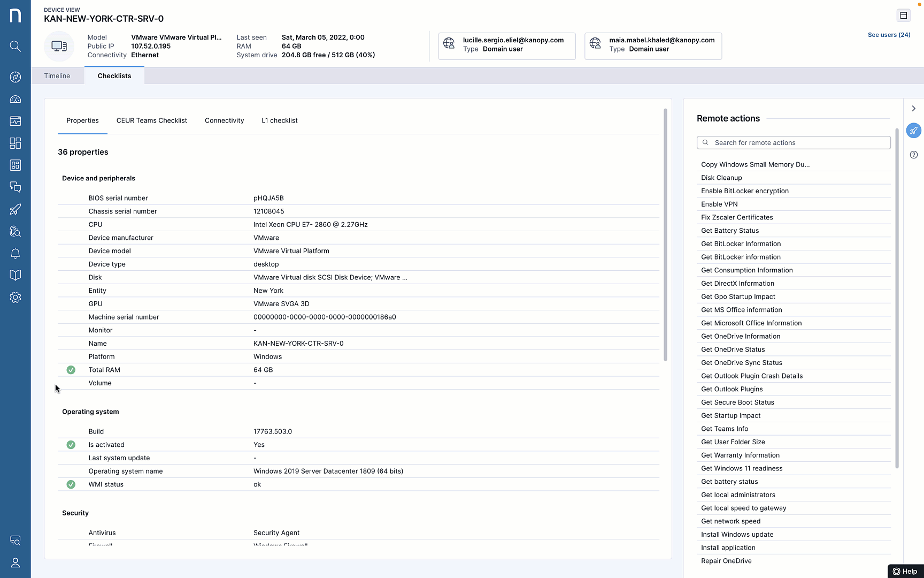
Task: Click the properties list vertical scrollbar
Action: (x=665, y=235)
